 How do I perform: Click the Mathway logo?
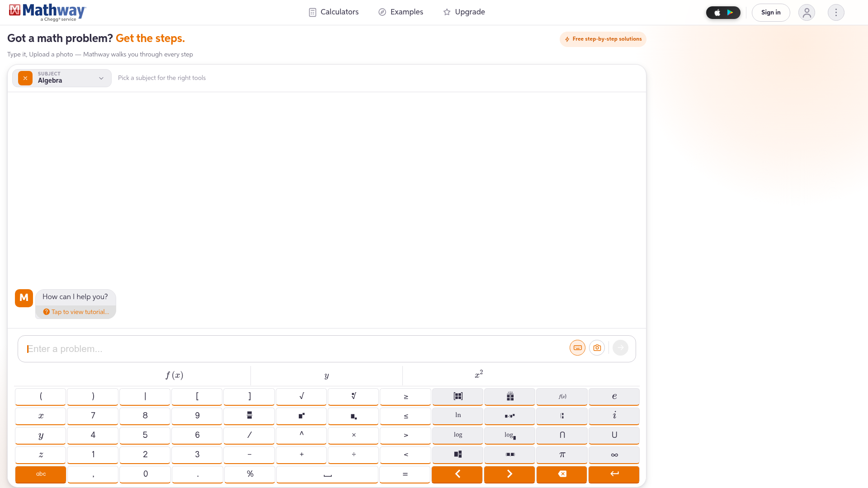tap(47, 12)
